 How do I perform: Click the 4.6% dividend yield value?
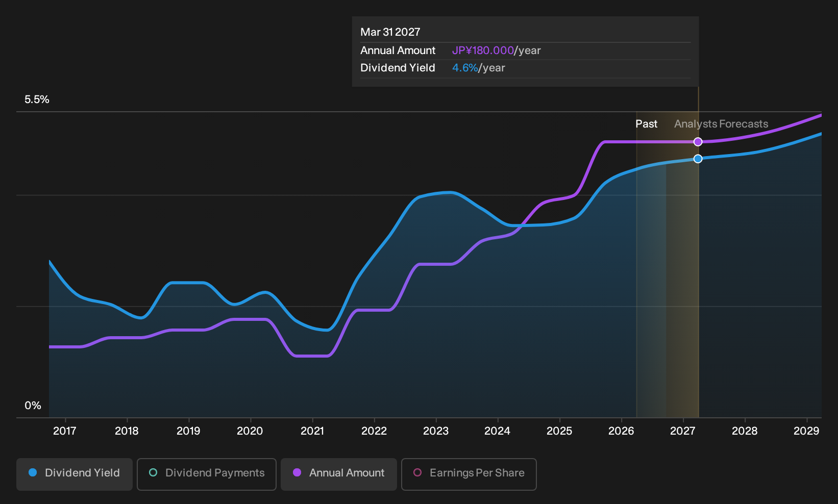pyautogui.click(x=465, y=68)
